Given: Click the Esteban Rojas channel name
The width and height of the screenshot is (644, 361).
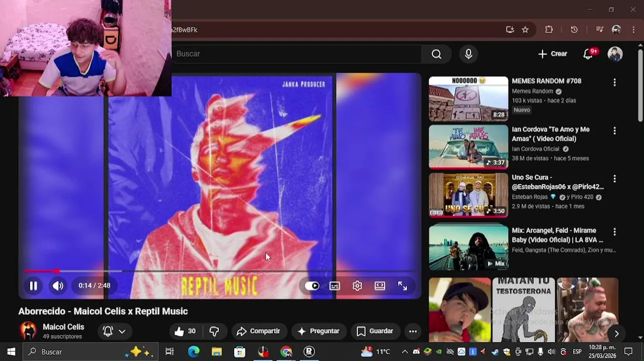Looking at the screenshot, I should pyautogui.click(x=530, y=197).
